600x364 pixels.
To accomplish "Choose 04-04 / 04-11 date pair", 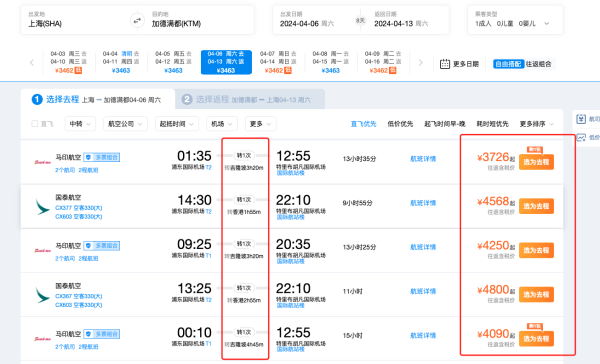I will point(121,62).
